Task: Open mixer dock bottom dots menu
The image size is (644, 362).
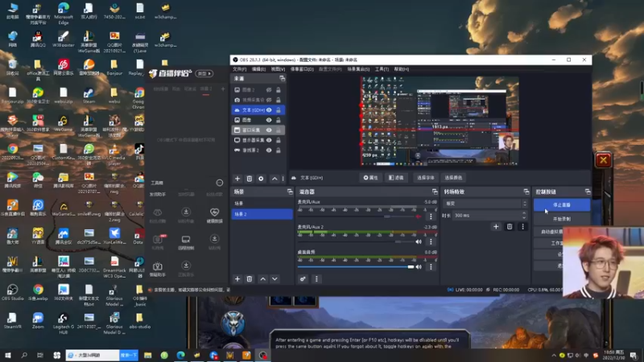Action: click(x=316, y=279)
